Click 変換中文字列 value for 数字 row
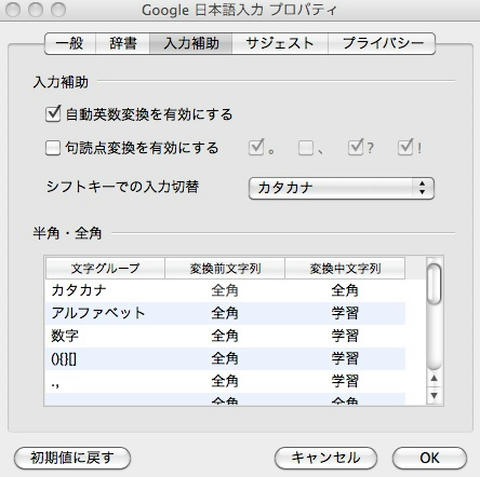The width and height of the screenshot is (480, 477). (x=345, y=336)
